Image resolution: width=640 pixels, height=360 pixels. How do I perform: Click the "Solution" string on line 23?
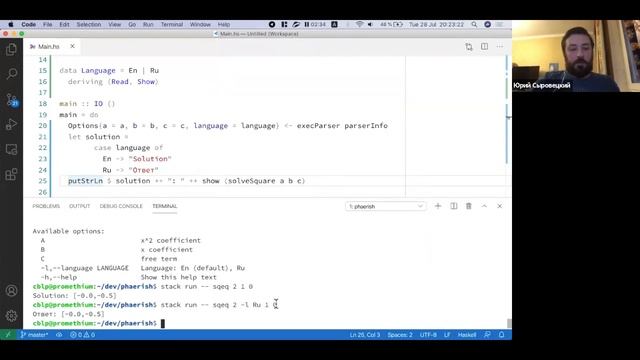(150, 159)
